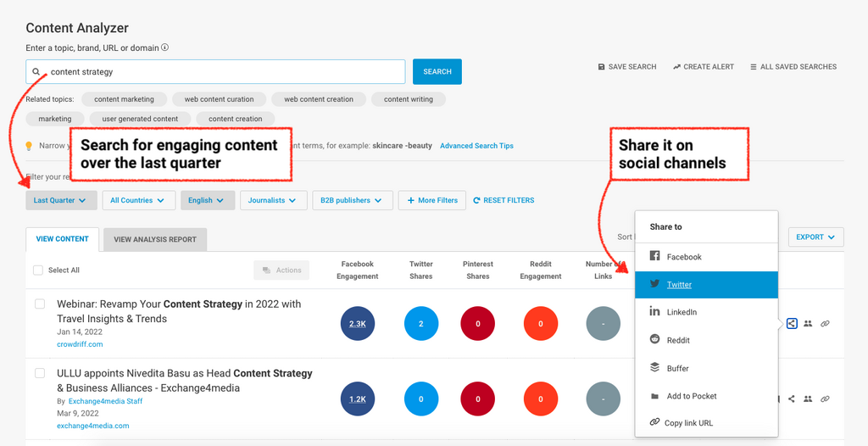Open the Export dropdown

tap(815, 237)
